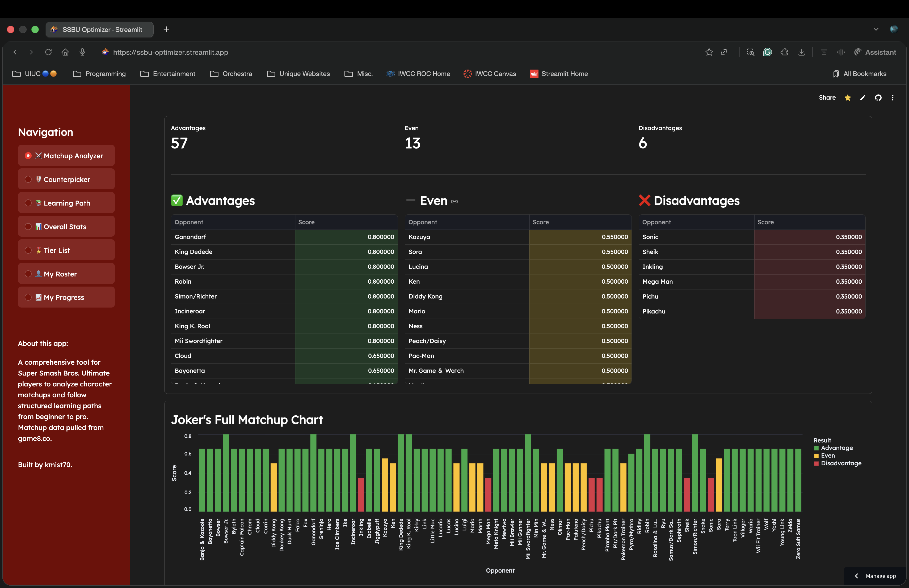
Task: Sort Even table by Score column
Action: [580, 222]
